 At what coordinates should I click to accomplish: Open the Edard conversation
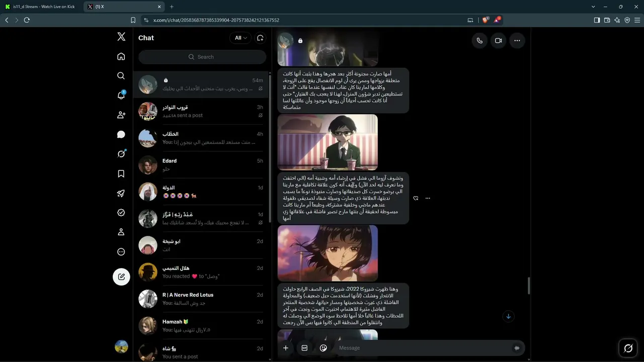point(201,165)
